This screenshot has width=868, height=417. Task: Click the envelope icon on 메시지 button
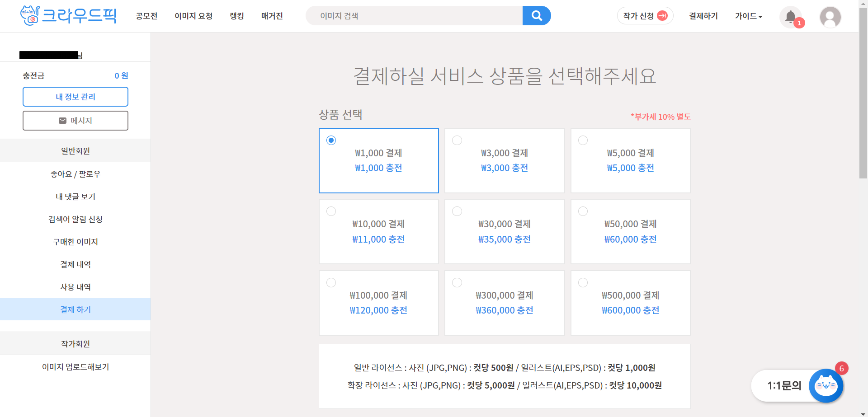click(61, 120)
